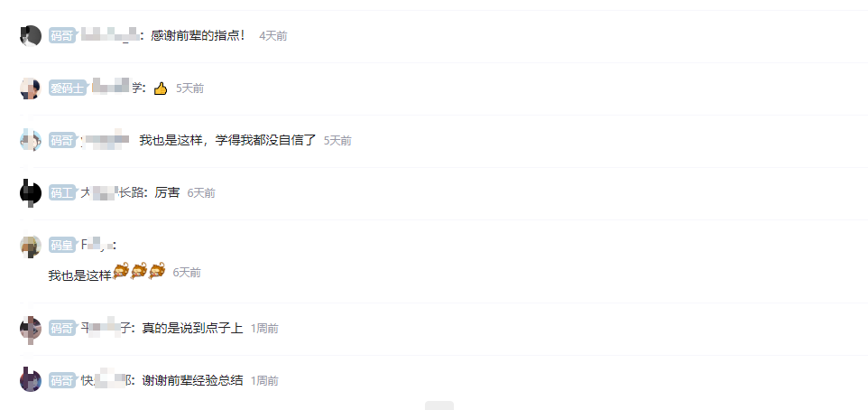Open username of commenter ending in 子
The height and width of the screenshot is (410, 868).
pos(105,328)
